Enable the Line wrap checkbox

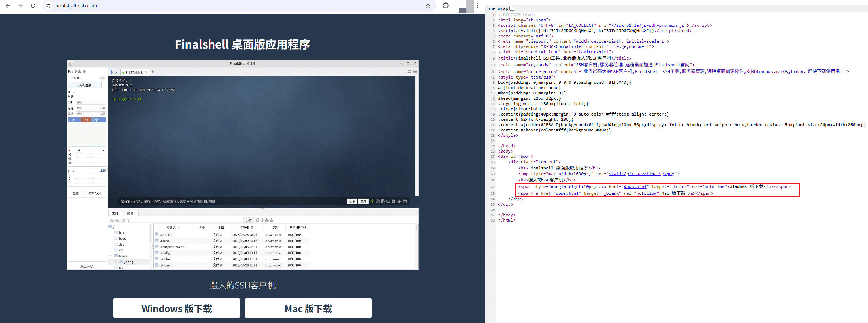pyautogui.click(x=512, y=8)
